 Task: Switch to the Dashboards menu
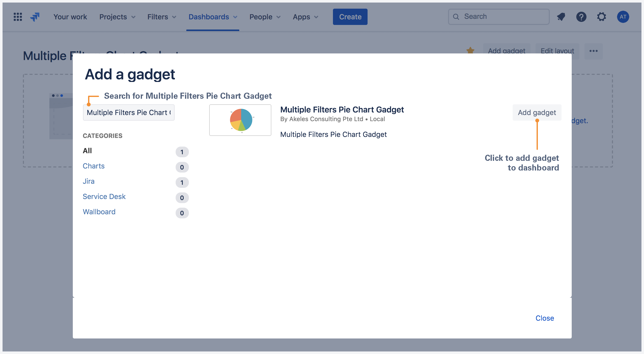[213, 17]
